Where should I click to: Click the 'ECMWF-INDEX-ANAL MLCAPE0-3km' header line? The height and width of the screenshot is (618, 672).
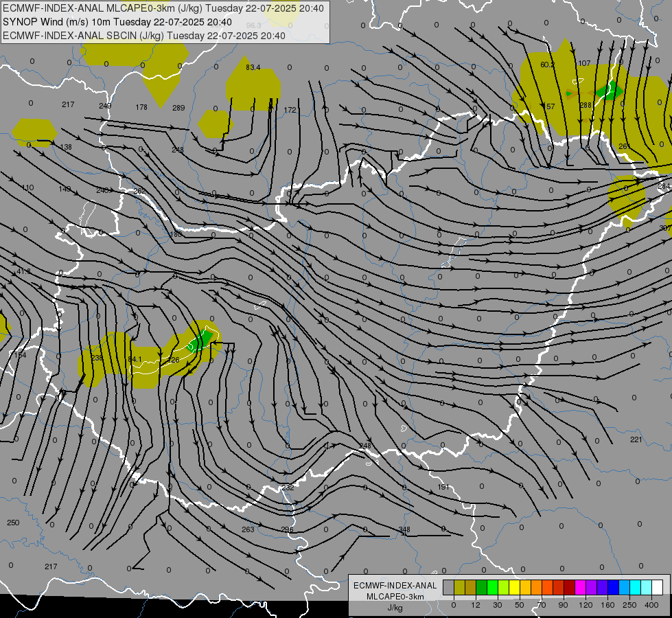[x=163, y=8]
